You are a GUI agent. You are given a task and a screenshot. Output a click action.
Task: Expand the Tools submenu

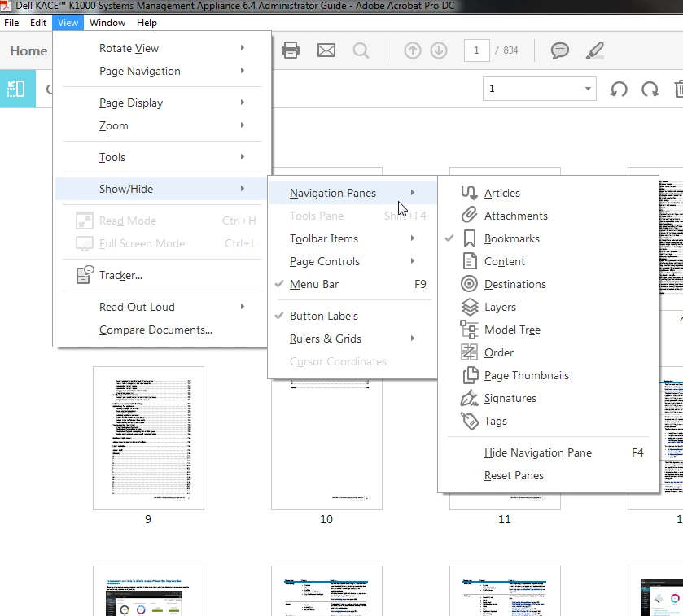(160, 157)
